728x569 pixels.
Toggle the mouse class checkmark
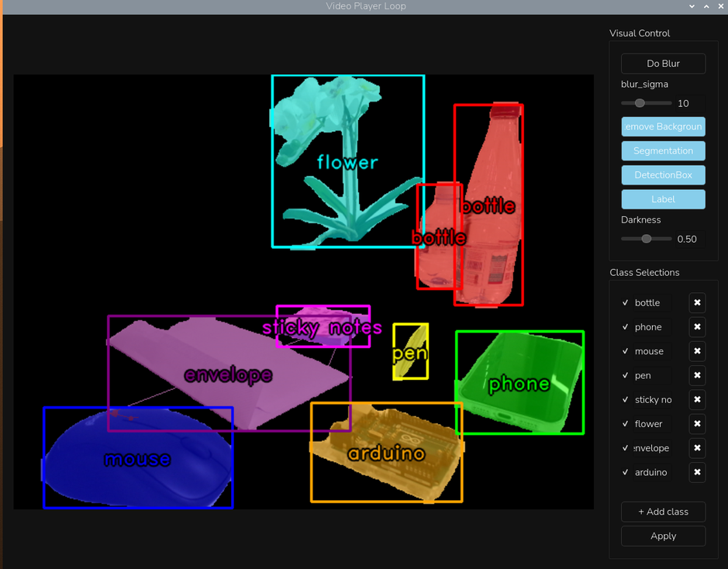pos(626,351)
